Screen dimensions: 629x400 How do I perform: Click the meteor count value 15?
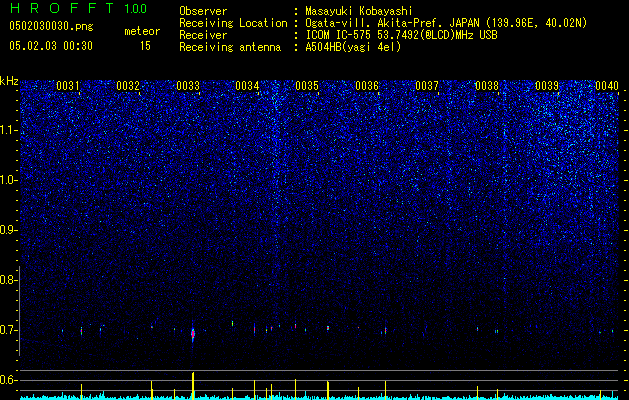click(x=145, y=46)
